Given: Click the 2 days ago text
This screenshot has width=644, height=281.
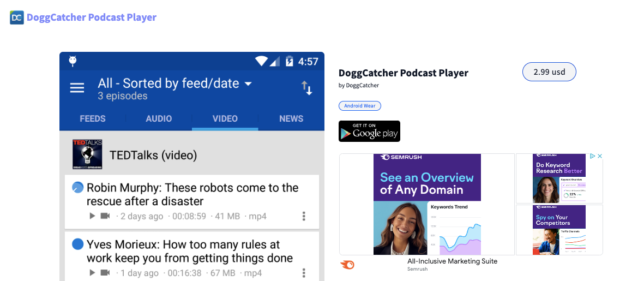Looking at the screenshot, I should 142,216.
